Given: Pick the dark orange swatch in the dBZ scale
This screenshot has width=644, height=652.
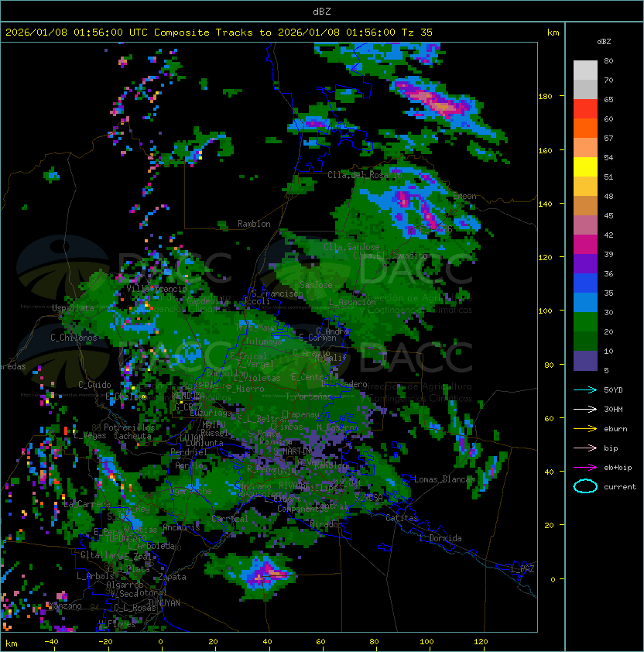Looking at the screenshot, I should pyautogui.click(x=585, y=128).
